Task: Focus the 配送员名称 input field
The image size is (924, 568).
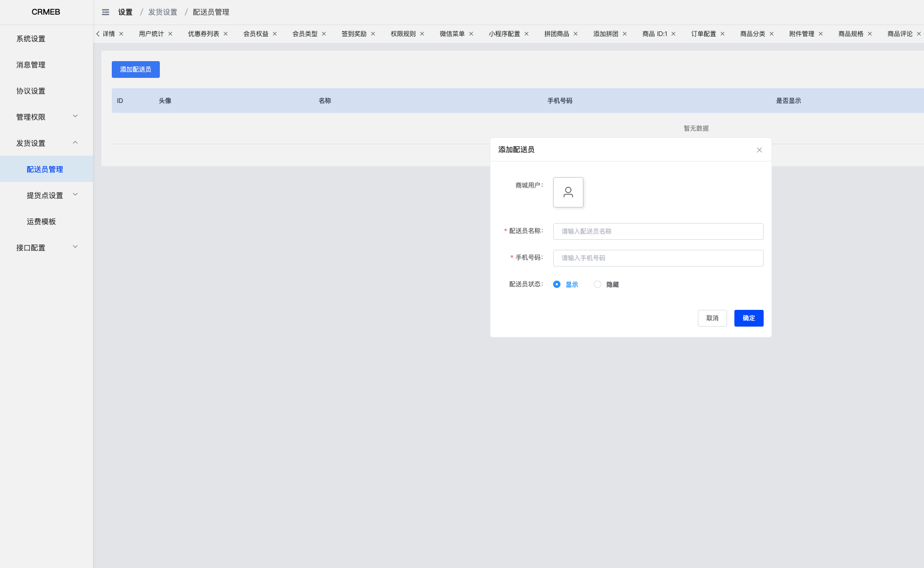Action: [x=658, y=231]
